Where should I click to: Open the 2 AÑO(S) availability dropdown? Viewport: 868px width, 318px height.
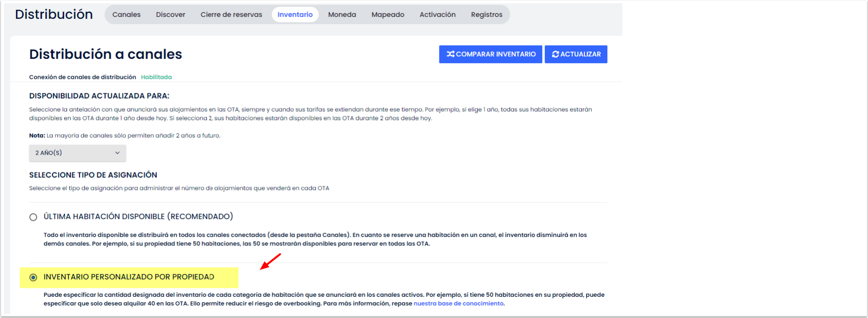pos(77,153)
